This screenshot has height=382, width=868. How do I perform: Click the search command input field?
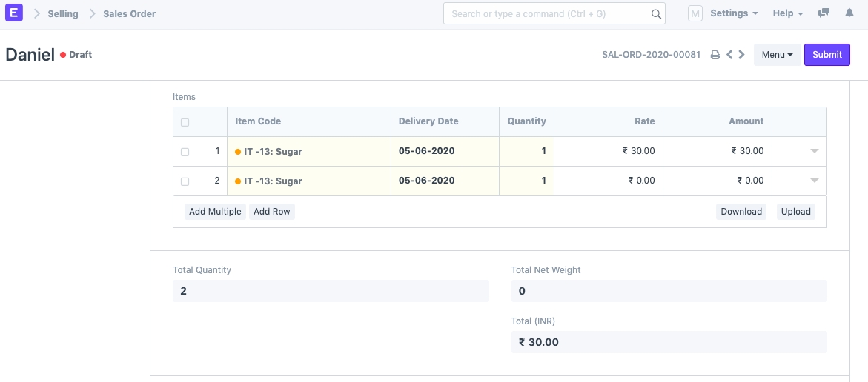point(549,14)
